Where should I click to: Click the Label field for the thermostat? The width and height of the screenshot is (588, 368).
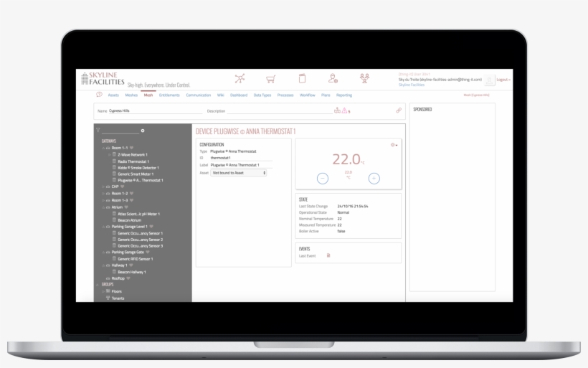241,165
